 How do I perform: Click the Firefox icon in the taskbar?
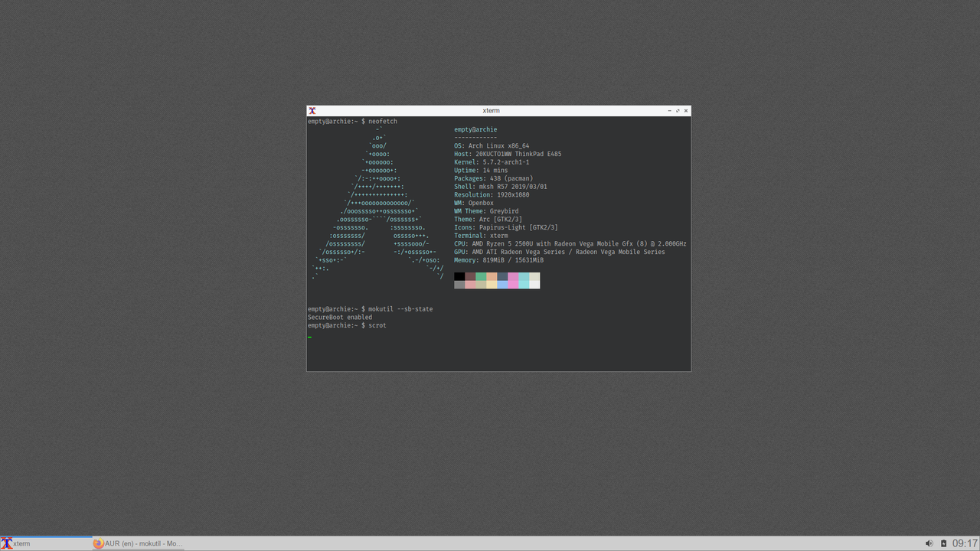click(98, 543)
